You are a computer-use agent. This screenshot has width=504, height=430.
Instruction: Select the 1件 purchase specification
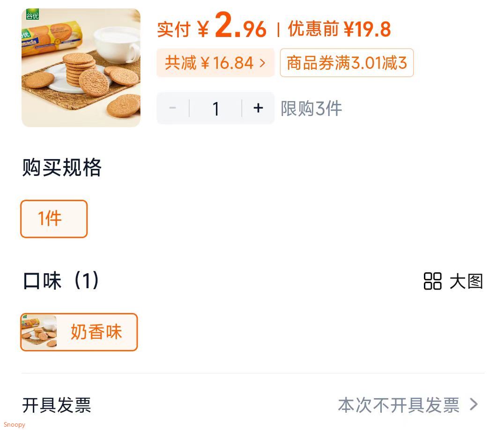point(54,219)
